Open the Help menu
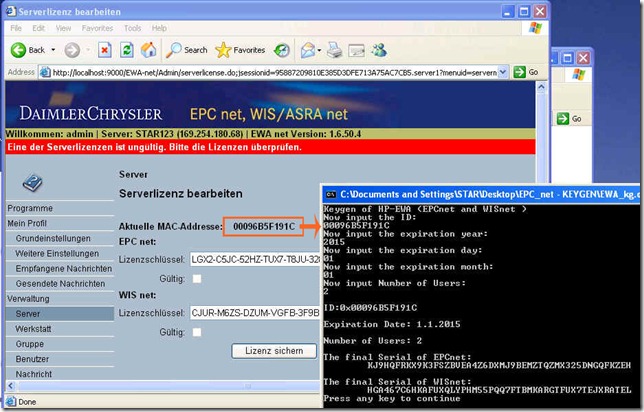The width and height of the screenshot is (644, 412). 159,28
